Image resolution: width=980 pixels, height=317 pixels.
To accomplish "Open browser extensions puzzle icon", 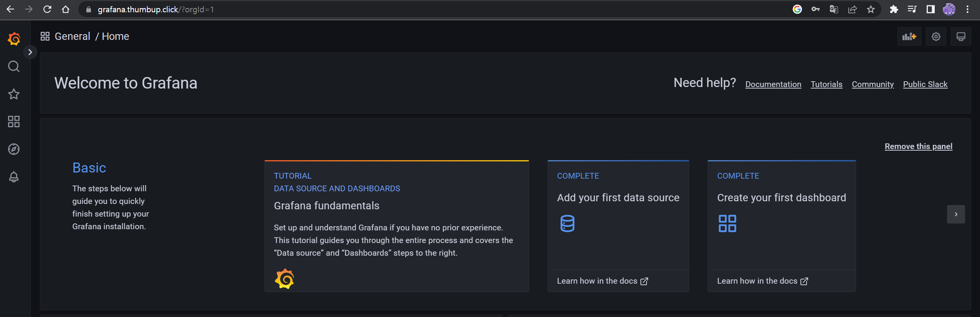I will pyautogui.click(x=894, y=9).
